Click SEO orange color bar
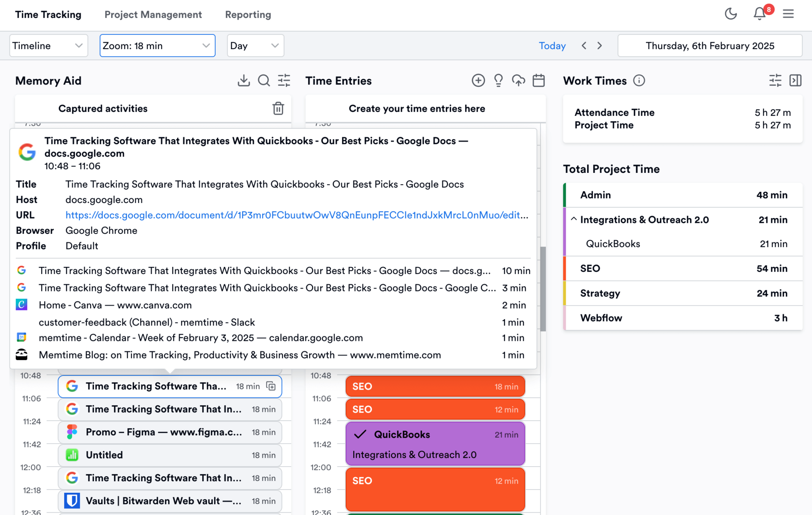This screenshot has width=812, height=515. click(x=565, y=268)
